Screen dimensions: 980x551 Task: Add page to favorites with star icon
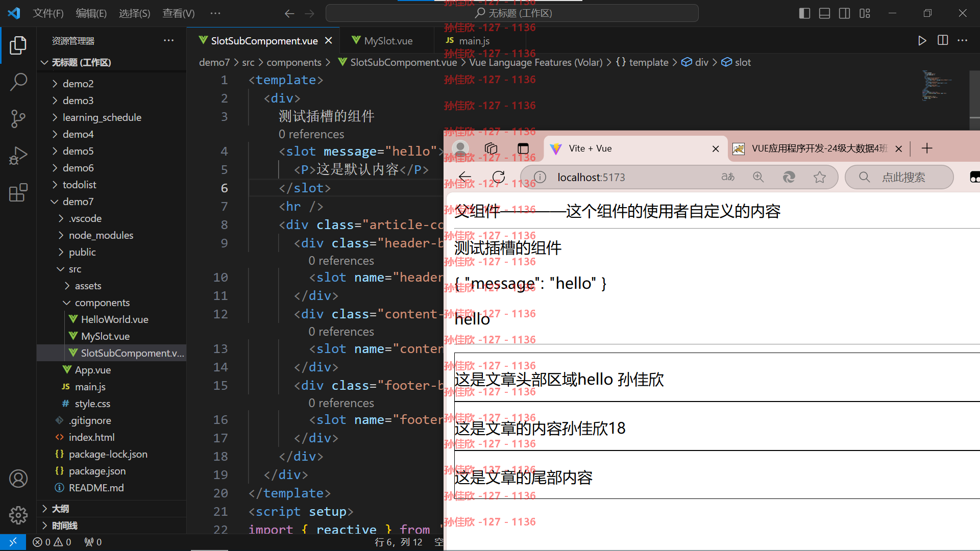tap(820, 177)
